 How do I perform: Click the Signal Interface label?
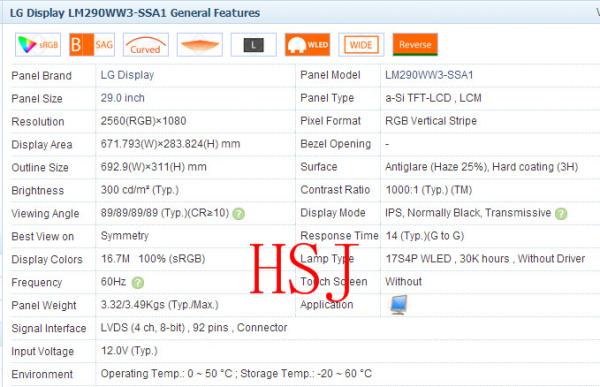click(49, 328)
